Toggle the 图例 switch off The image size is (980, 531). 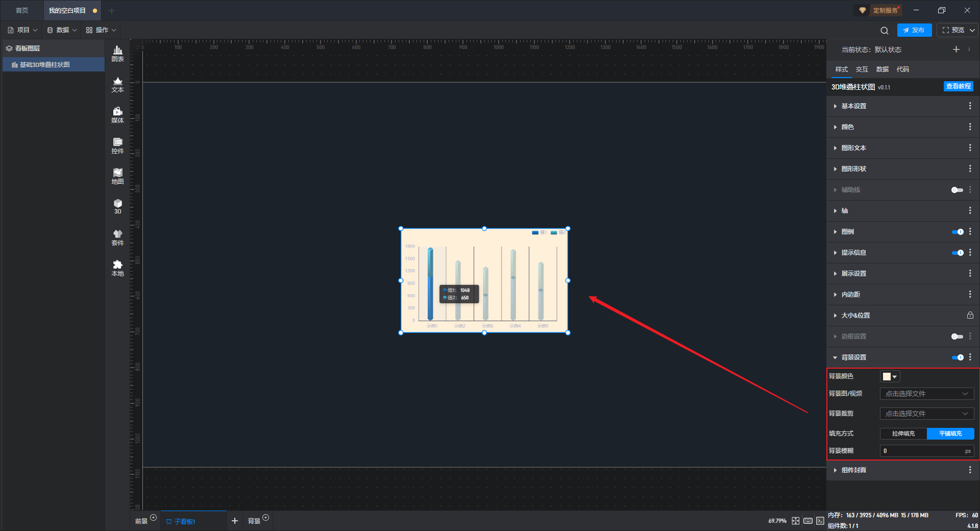coord(958,232)
